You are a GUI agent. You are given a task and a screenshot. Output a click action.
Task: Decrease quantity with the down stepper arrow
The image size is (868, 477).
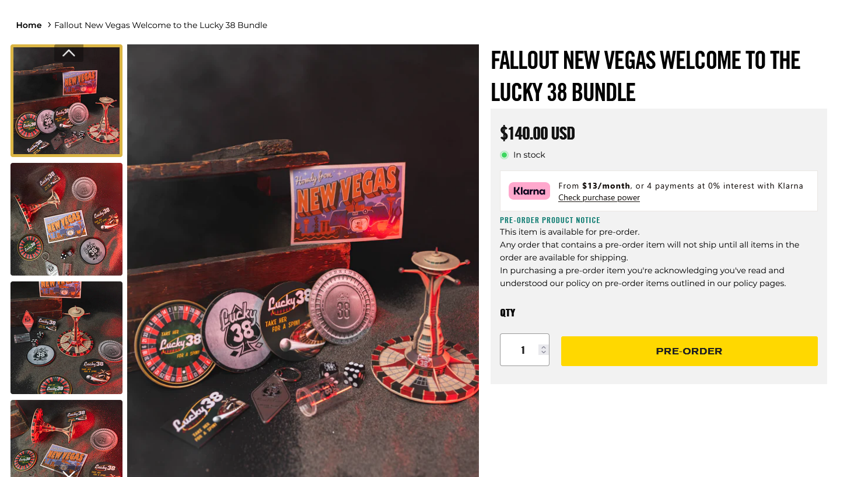tap(544, 352)
